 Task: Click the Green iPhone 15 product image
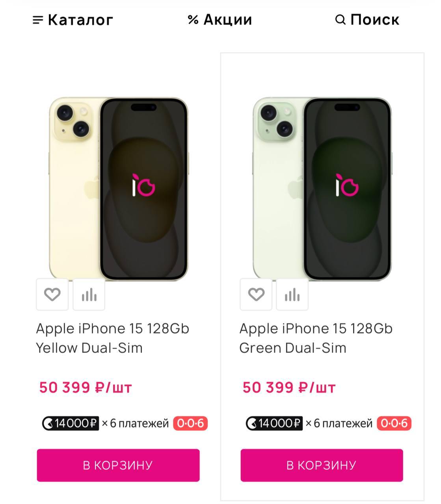click(x=322, y=189)
